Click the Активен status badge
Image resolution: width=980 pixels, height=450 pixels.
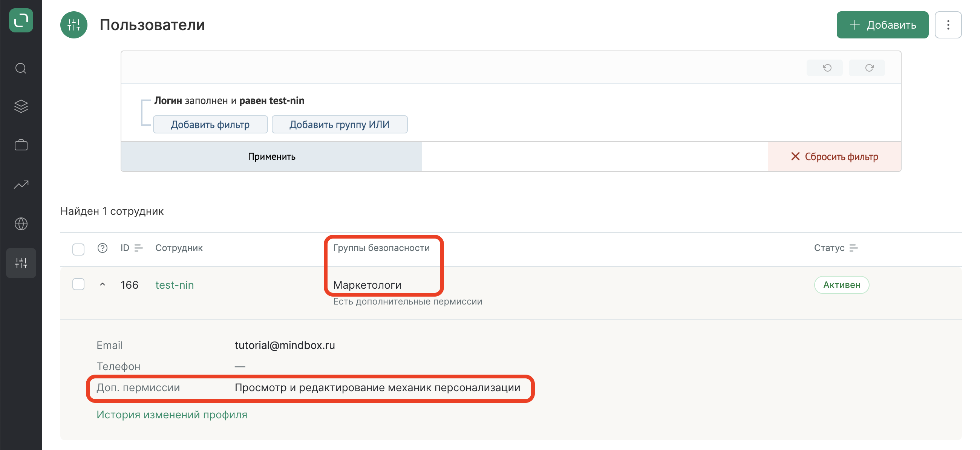point(842,285)
